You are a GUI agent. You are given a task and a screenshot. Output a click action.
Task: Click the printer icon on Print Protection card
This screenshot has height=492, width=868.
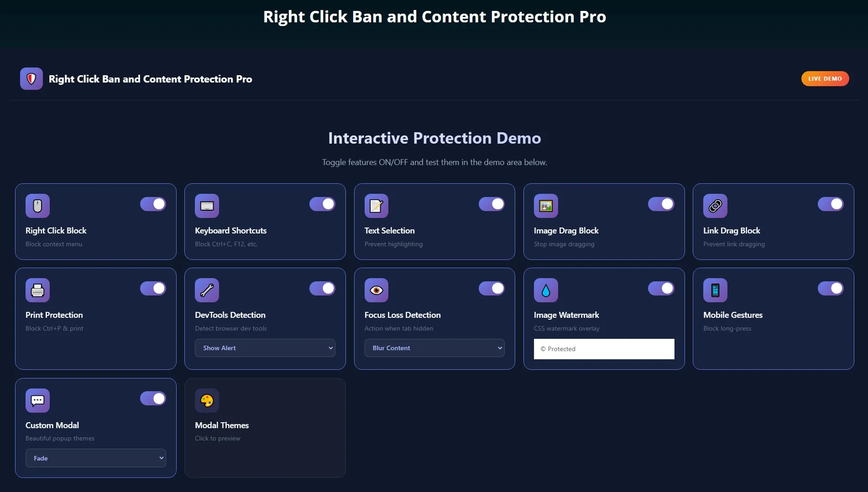tap(37, 290)
